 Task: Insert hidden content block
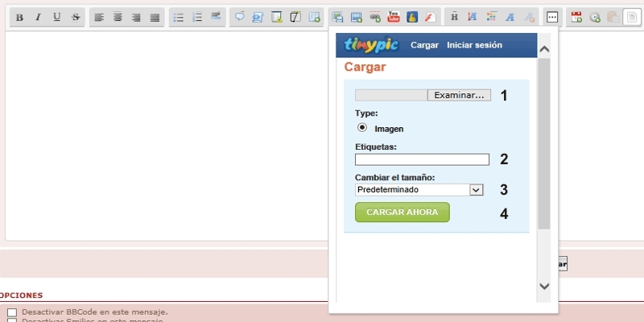pos(295,17)
